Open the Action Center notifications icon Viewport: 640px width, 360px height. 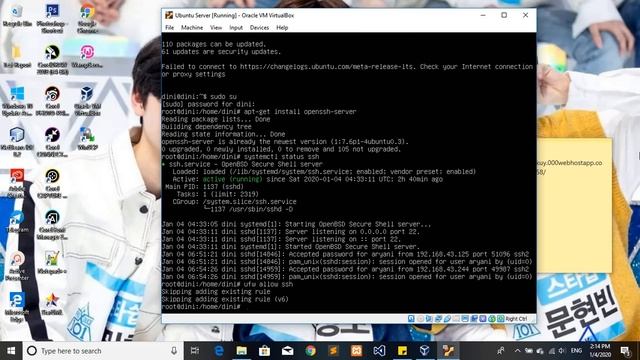coord(625,351)
